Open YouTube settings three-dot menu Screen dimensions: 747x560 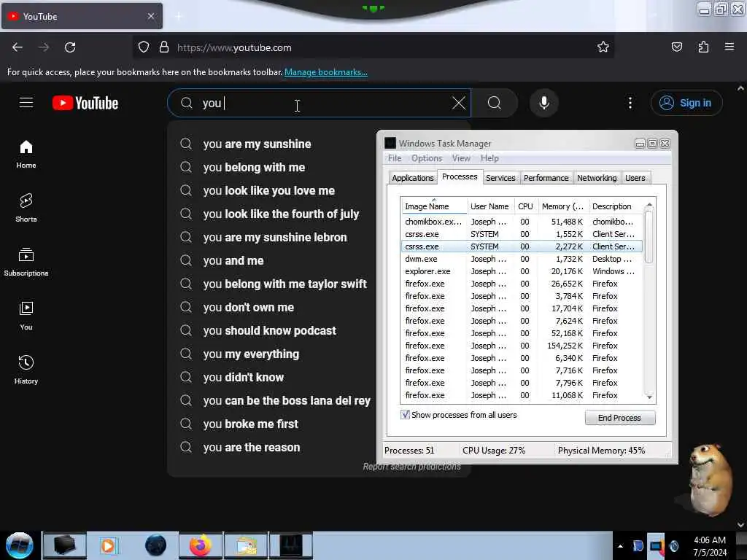click(630, 103)
